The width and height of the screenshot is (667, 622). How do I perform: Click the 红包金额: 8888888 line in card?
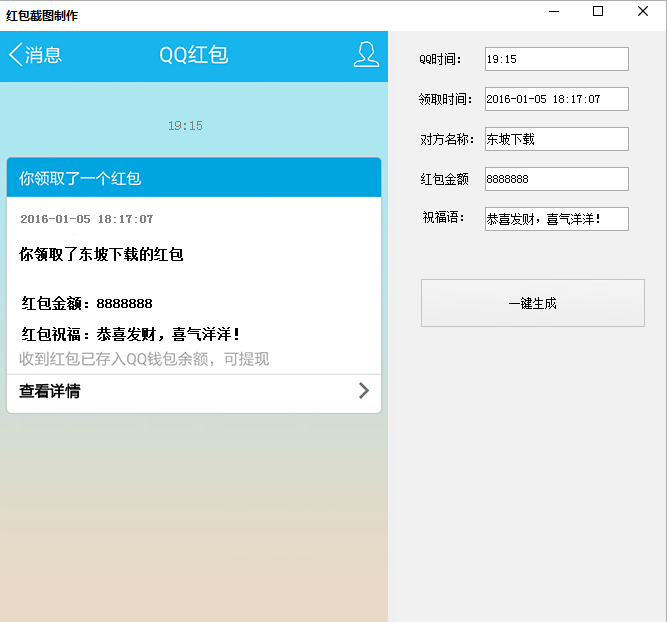87,303
